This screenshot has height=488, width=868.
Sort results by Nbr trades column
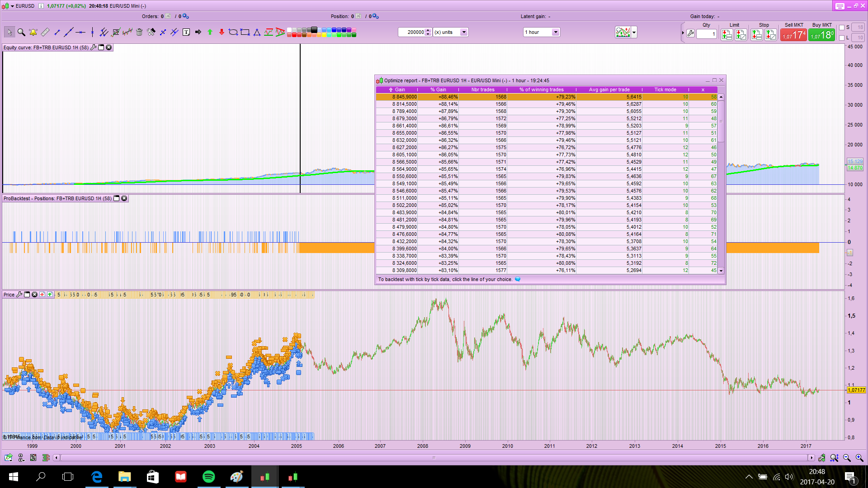tap(482, 89)
